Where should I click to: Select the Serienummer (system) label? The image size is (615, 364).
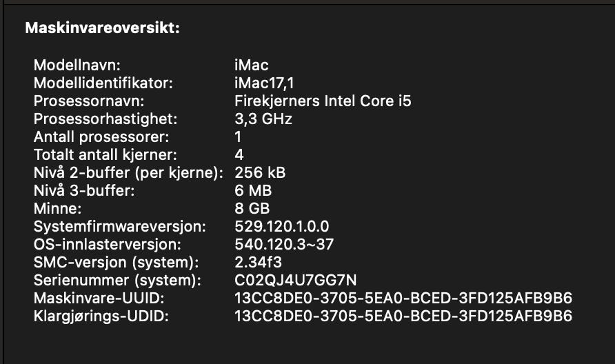pyautogui.click(x=117, y=280)
